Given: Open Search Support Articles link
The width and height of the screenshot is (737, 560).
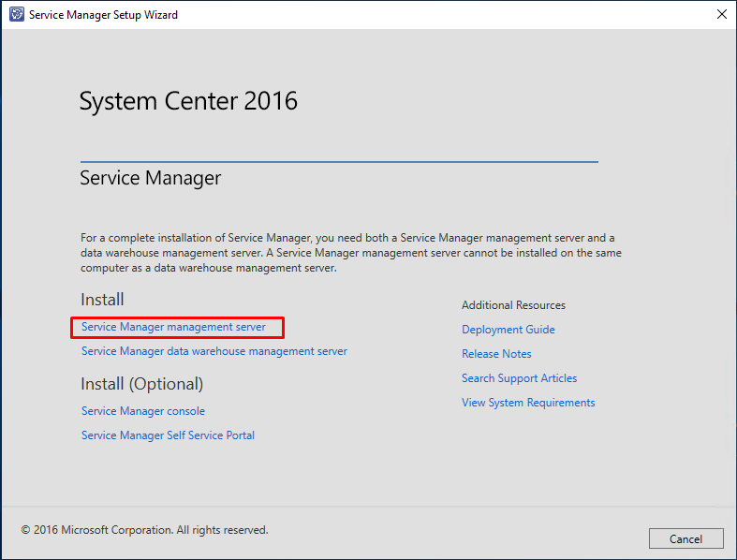Looking at the screenshot, I should [x=519, y=378].
